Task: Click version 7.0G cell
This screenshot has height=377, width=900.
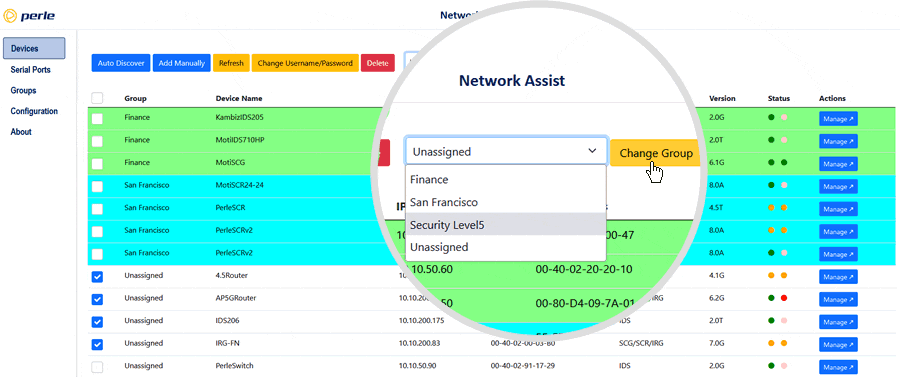Action: coord(717,343)
